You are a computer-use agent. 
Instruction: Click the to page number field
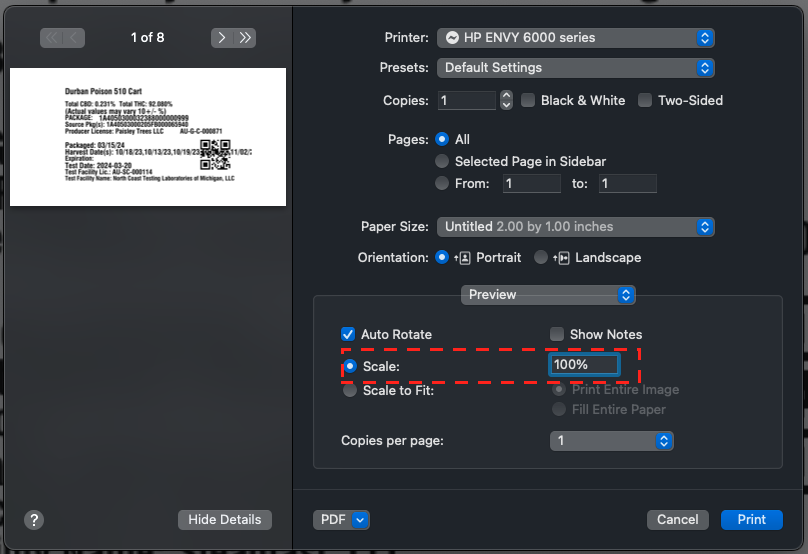pos(628,183)
